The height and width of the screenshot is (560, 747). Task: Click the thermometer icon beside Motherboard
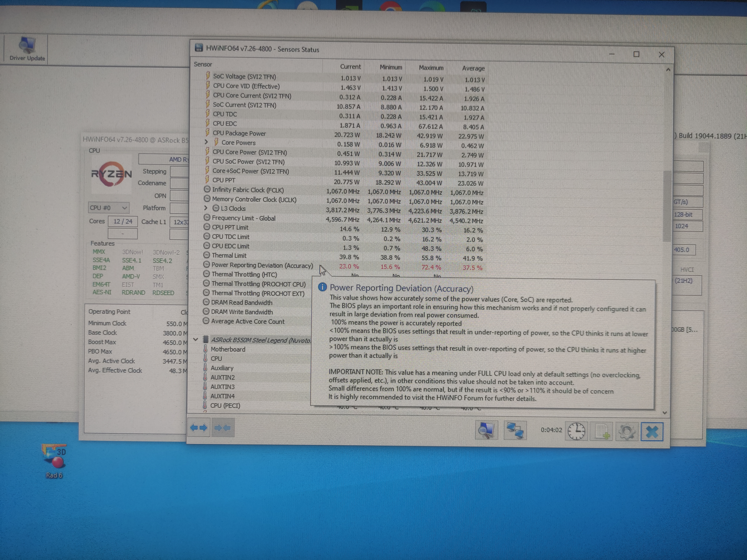205,349
